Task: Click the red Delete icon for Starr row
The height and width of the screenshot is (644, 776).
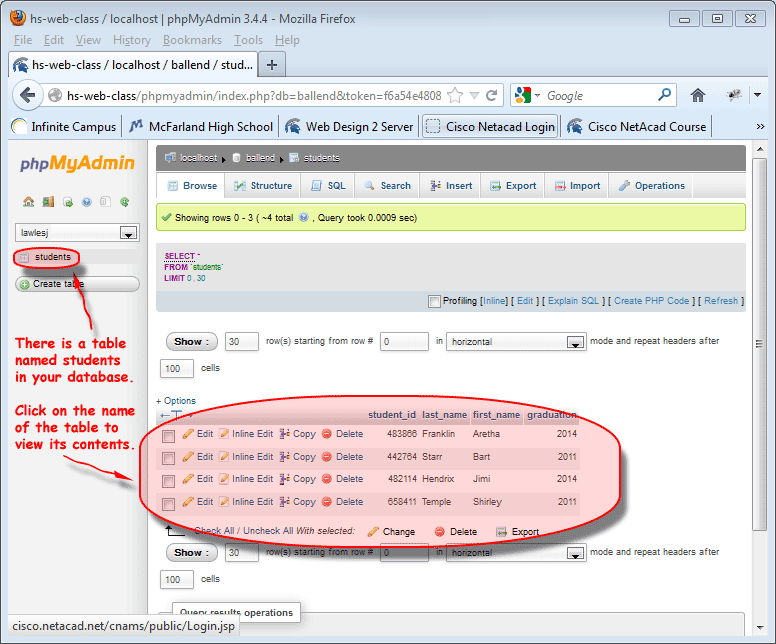Action: pos(326,457)
